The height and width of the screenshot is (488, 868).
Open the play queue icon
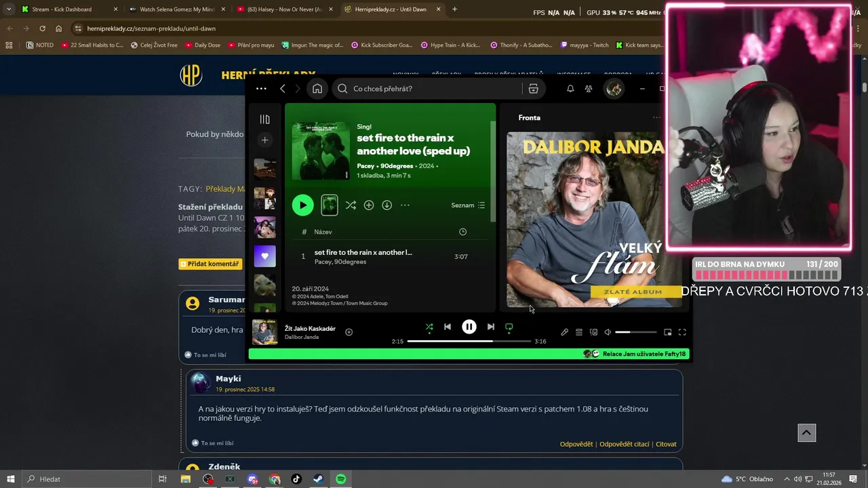579,332
